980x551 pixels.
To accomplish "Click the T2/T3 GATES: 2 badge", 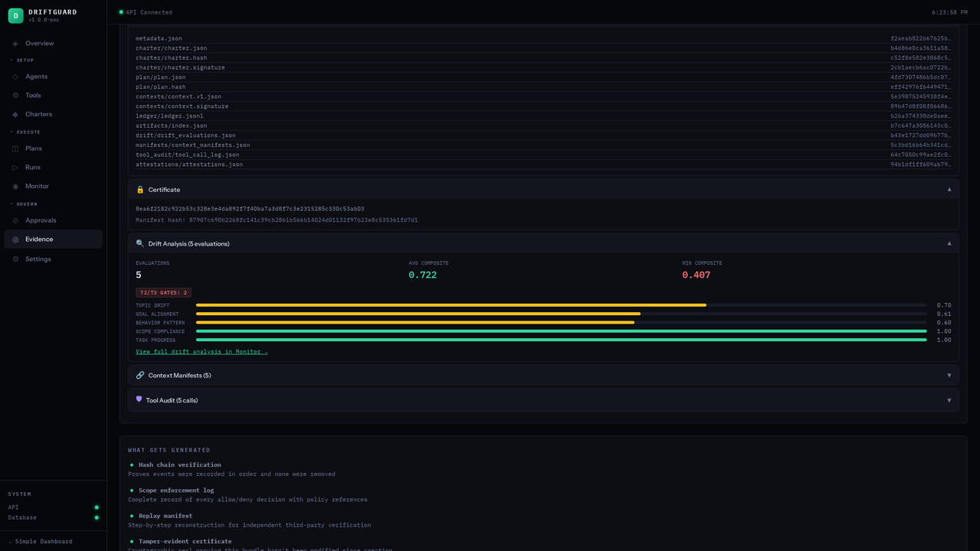I will pos(163,292).
